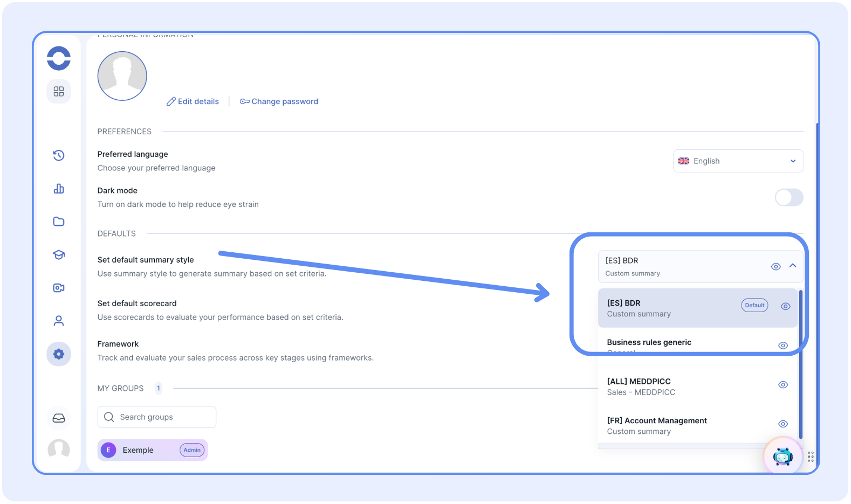Click the Change password link
851x504 pixels.
click(279, 101)
